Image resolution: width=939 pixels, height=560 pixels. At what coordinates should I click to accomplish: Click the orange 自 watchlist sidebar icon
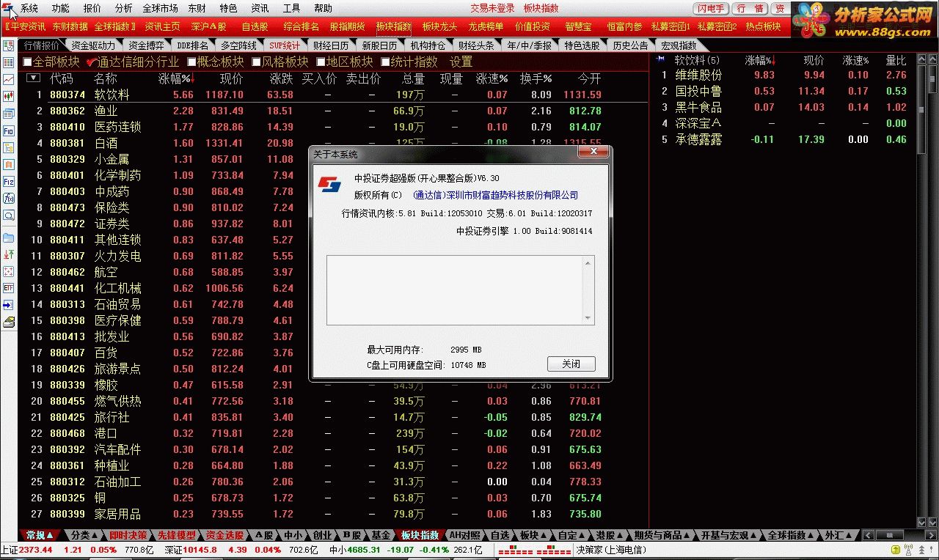coord(9,164)
